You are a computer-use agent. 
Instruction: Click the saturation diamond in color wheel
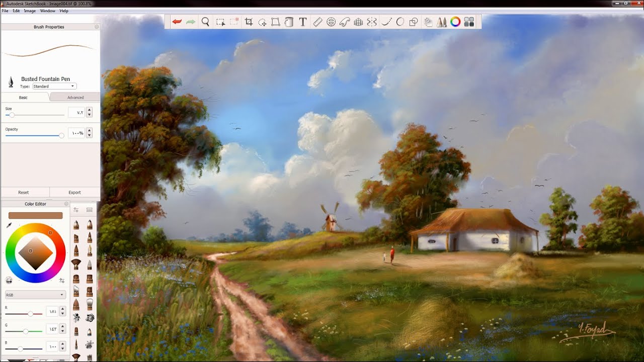[35, 253]
